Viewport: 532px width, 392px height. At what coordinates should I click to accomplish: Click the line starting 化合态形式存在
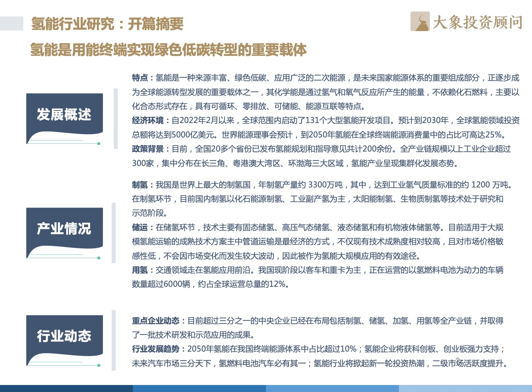249,106
